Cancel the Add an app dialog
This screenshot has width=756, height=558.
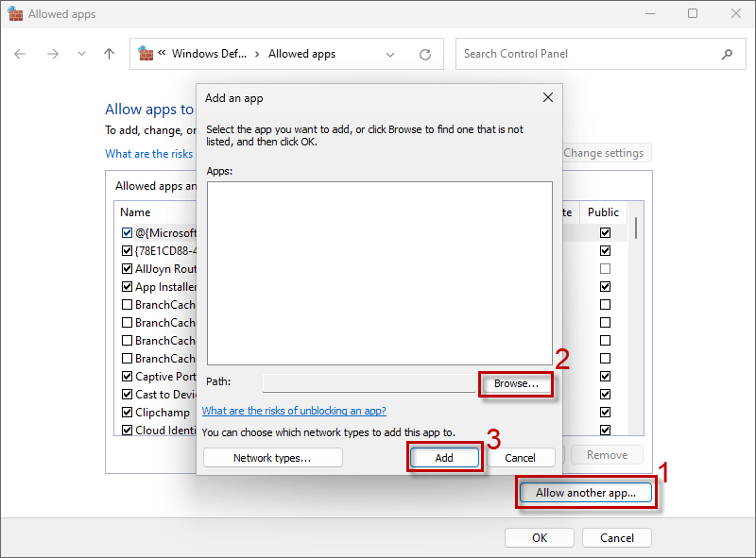(521, 458)
